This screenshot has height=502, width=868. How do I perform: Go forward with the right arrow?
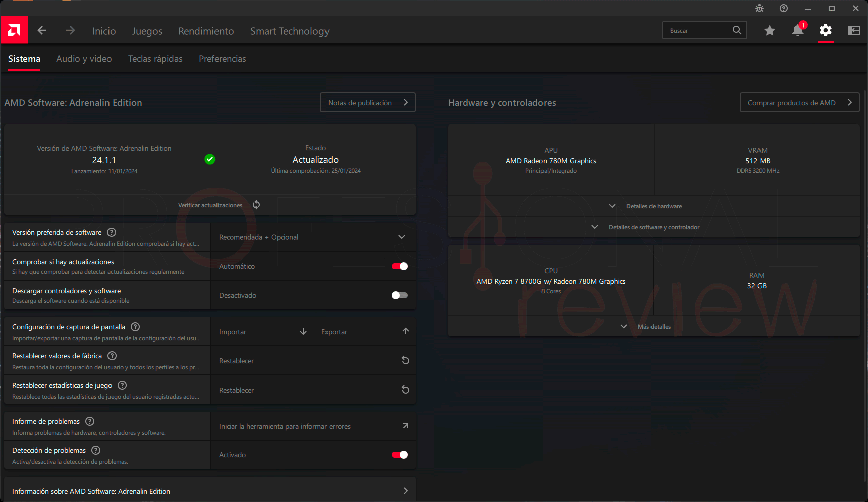coord(70,31)
